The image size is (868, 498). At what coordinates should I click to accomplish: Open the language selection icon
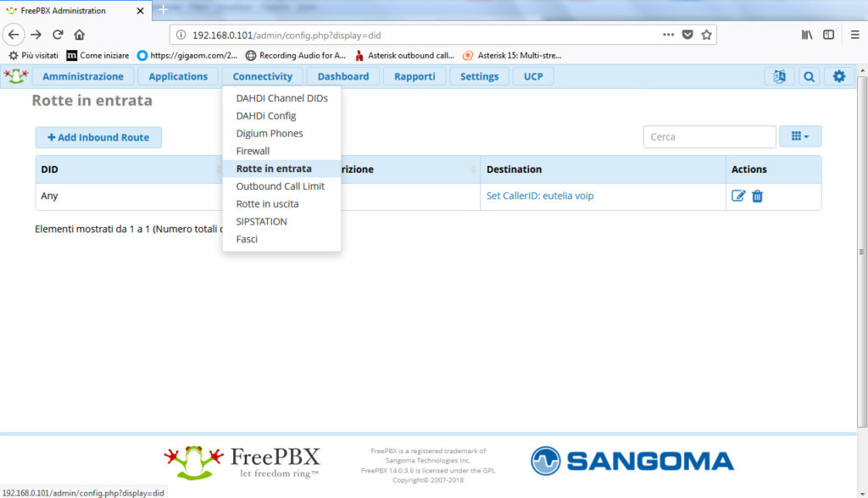(x=780, y=76)
